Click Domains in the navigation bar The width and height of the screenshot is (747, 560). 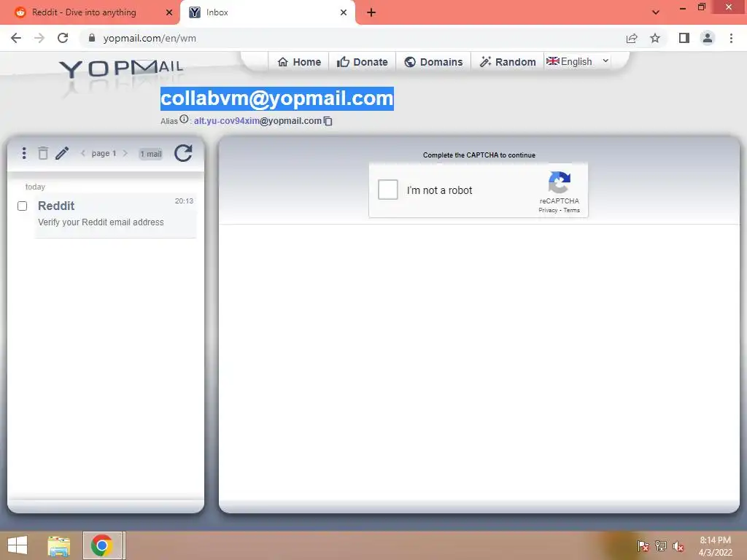(433, 62)
